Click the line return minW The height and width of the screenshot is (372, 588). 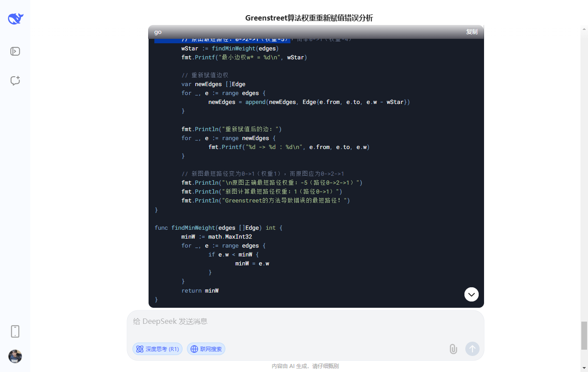click(x=200, y=290)
